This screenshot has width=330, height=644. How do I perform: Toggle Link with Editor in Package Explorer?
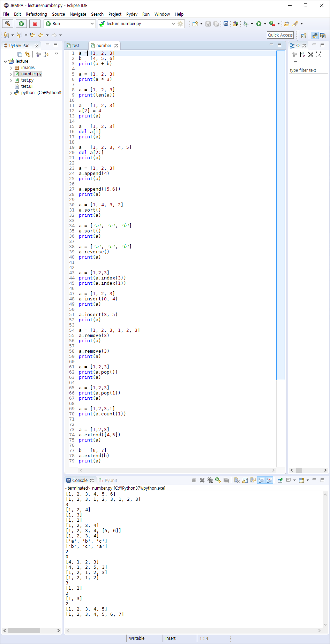click(x=28, y=54)
